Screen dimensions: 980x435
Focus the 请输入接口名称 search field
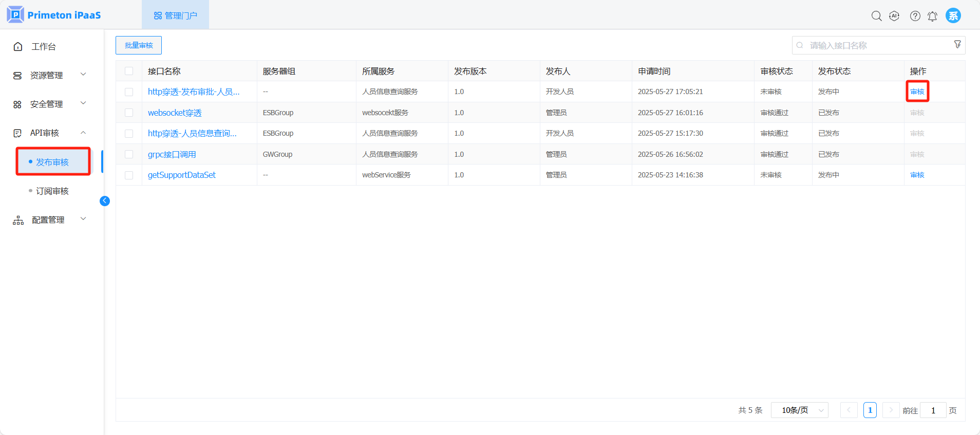(873, 45)
